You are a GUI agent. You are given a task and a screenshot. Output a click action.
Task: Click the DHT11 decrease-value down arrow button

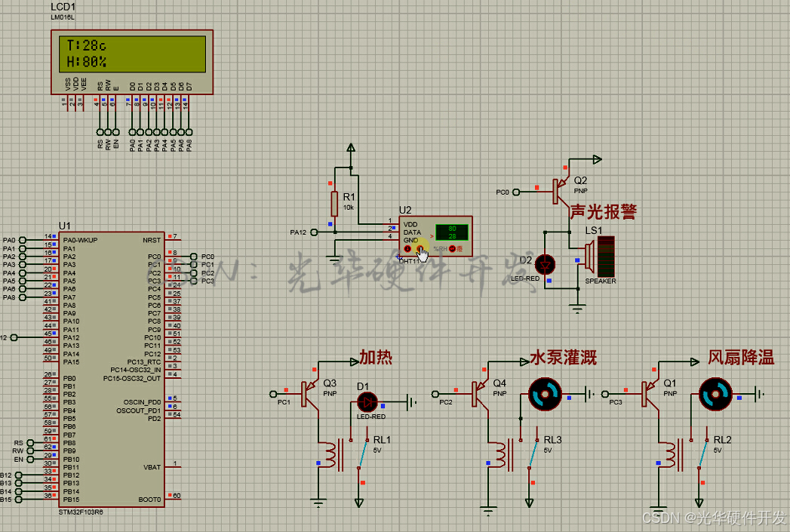(x=407, y=249)
